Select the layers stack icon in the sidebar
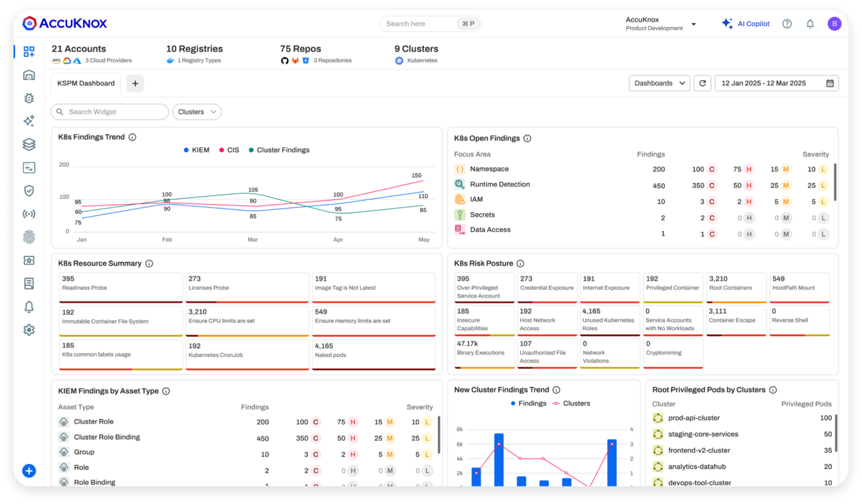This screenshot has width=862, height=504. pos(28,144)
